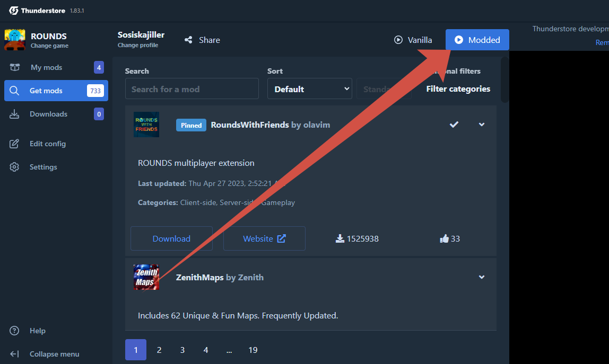Image resolution: width=609 pixels, height=364 pixels.
Task: Go to page 3 of results
Action: (182, 350)
